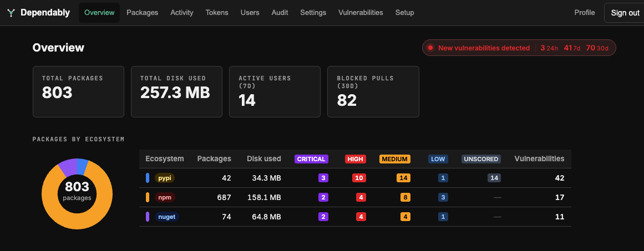Click npm high count badge 4

click(x=361, y=197)
